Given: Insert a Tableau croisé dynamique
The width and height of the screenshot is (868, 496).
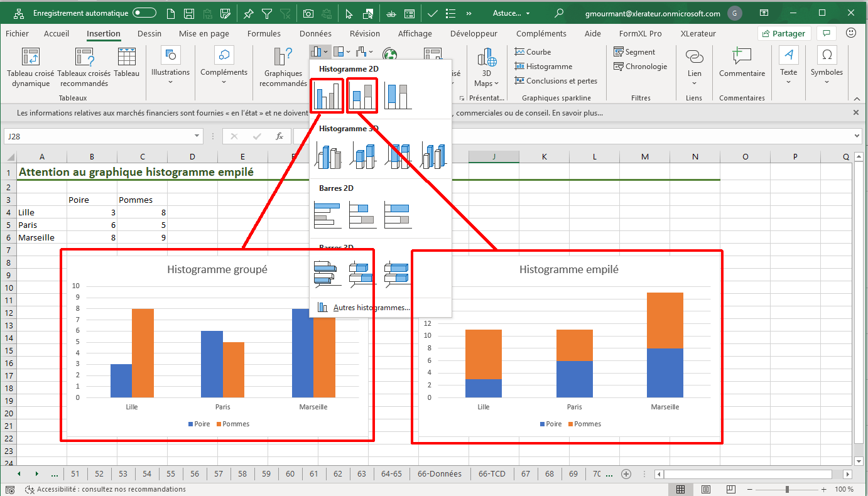Looking at the screenshot, I should [x=31, y=68].
